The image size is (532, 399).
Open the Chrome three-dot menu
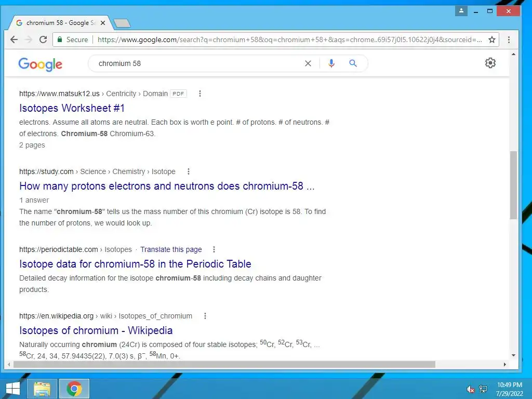[x=509, y=39]
